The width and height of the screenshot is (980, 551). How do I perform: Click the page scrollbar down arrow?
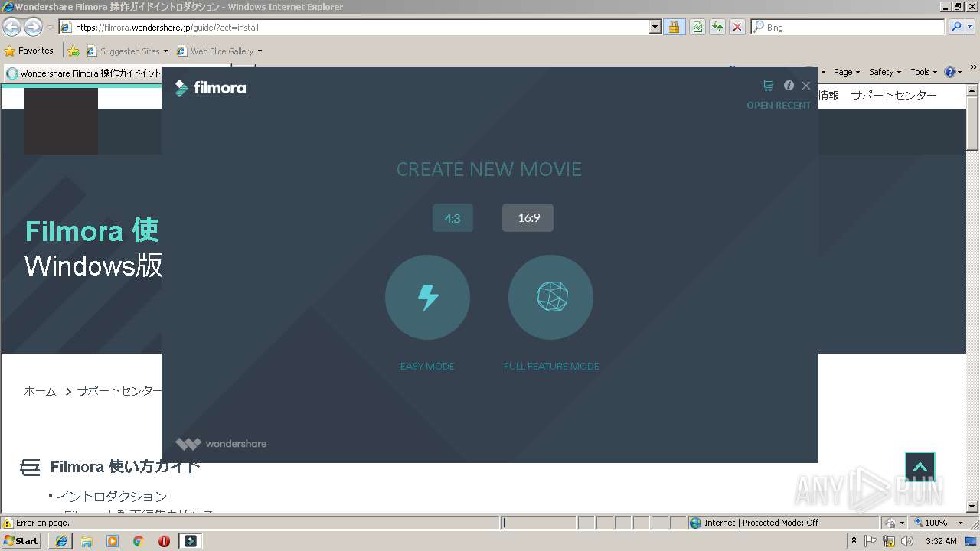coord(973,507)
